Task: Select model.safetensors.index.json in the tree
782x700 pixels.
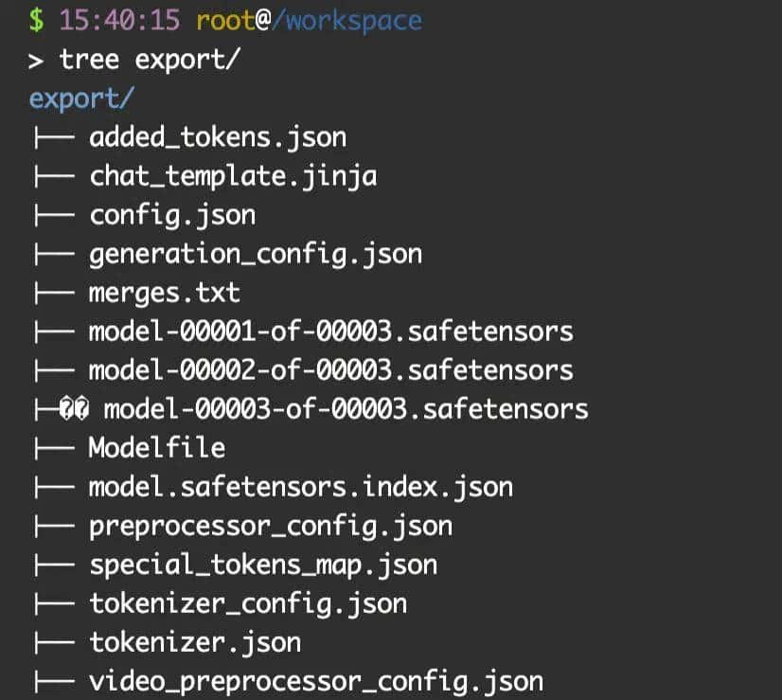Action: (300, 487)
